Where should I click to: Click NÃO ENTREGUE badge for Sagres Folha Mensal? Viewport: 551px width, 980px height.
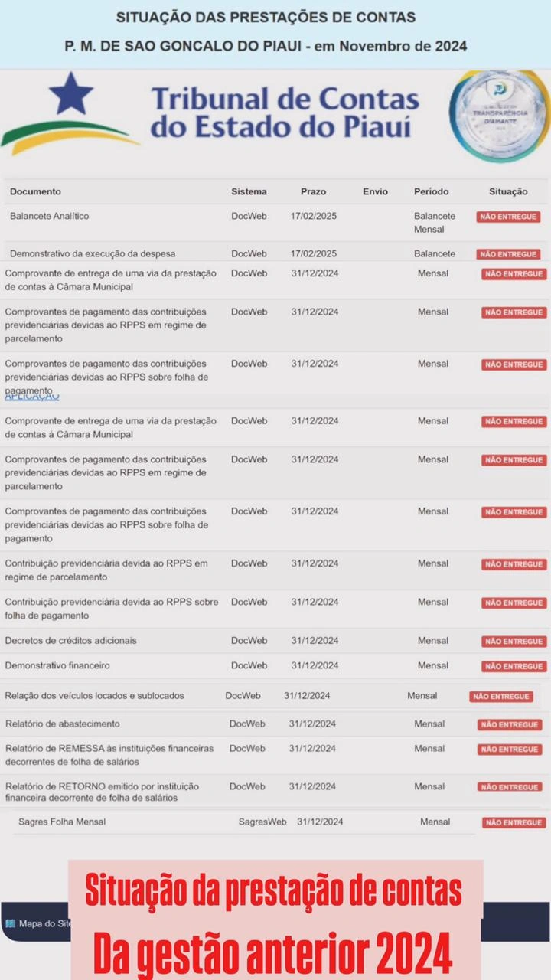pyautogui.click(x=514, y=822)
